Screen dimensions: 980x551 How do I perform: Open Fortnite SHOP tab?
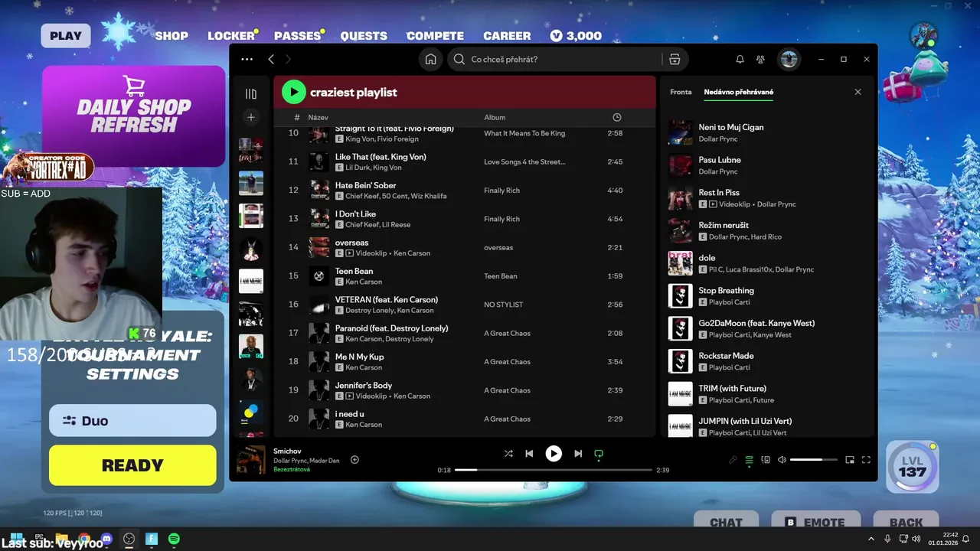[x=171, y=35]
